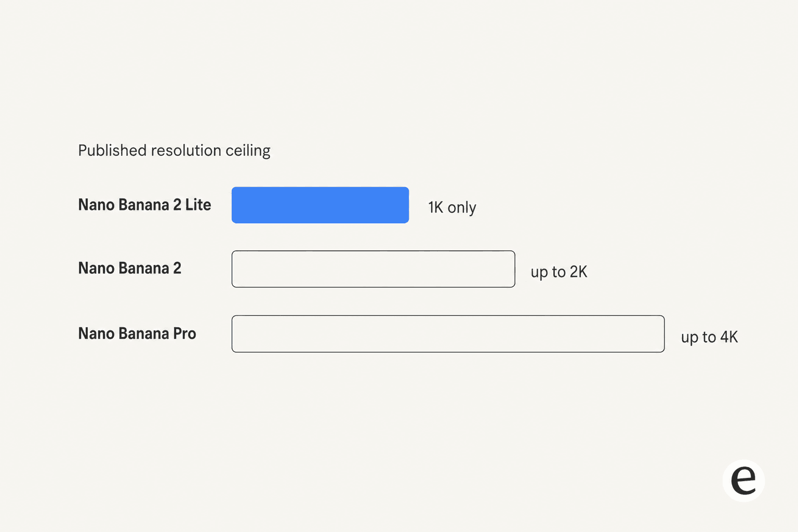Click the '2K' value text
798x532 pixels.
click(x=578, y=272)
